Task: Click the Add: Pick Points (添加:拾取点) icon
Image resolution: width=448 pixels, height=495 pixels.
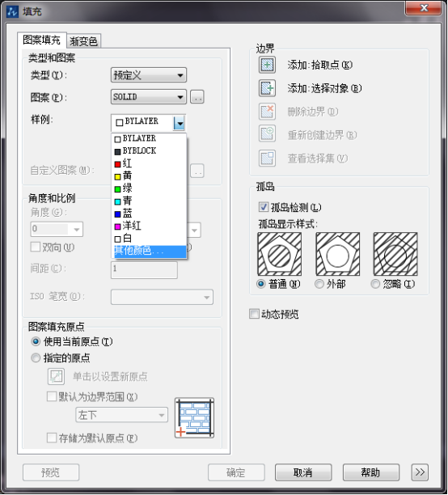Action: pos(267,65)
